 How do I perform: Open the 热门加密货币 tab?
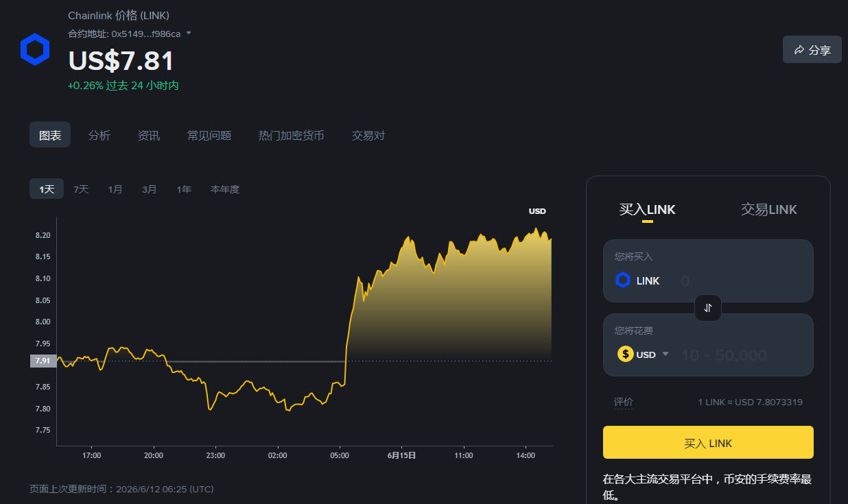pyautogui.click(x=291, y=135)
